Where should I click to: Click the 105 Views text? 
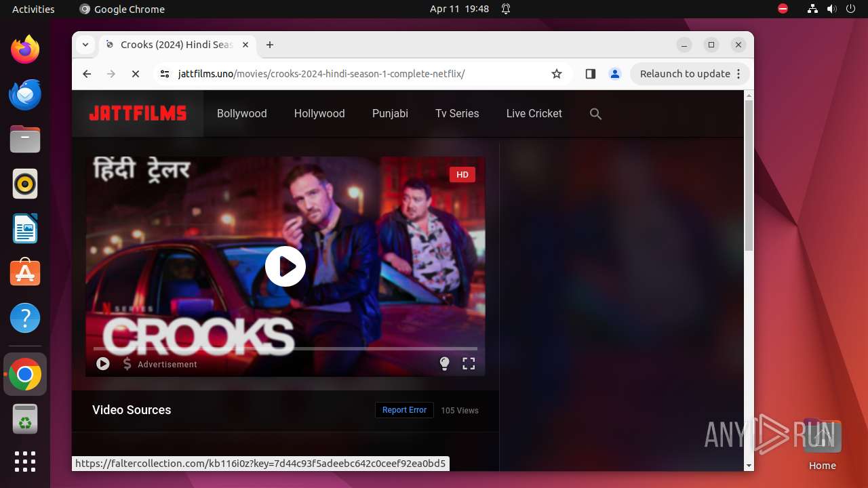click(460, 411)
